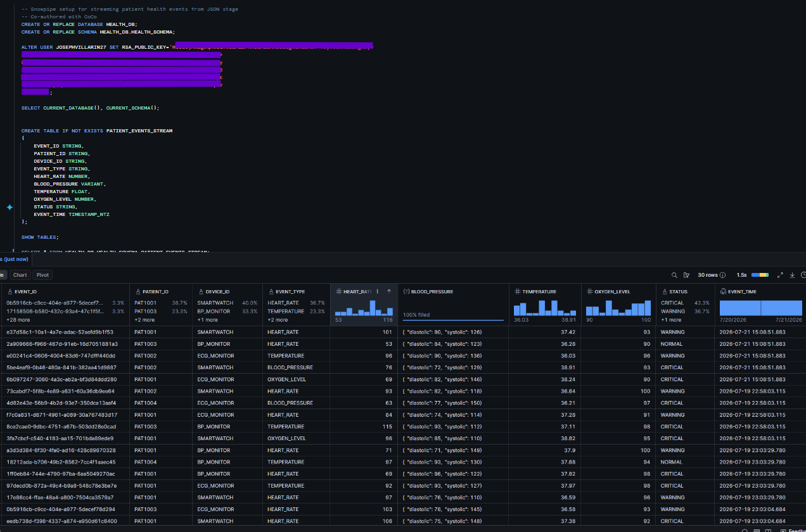This screenshot has width=806, height=532.
Task: Expand '+2 more' under PATIENT_ID column
Action: 144,320
